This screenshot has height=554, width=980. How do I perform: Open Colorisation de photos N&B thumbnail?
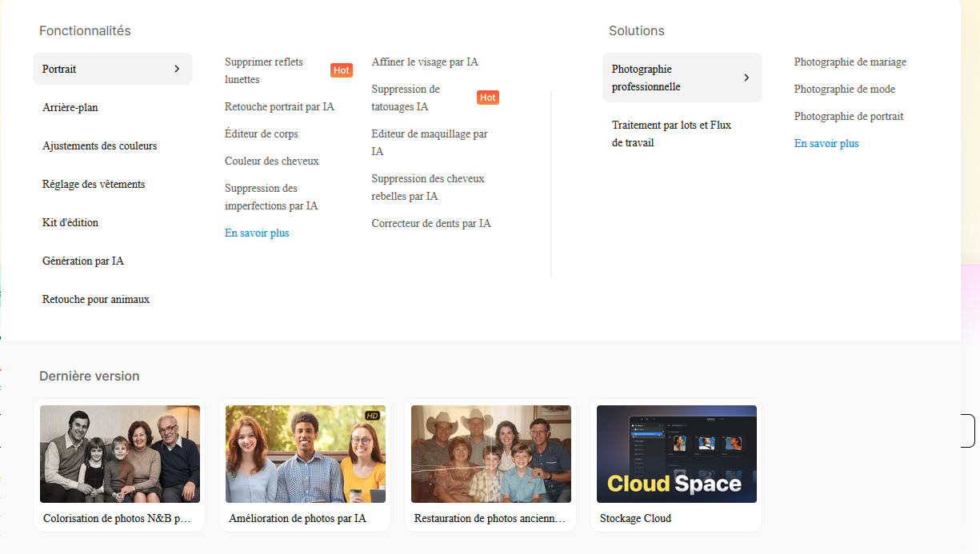[x=120, y=454]
